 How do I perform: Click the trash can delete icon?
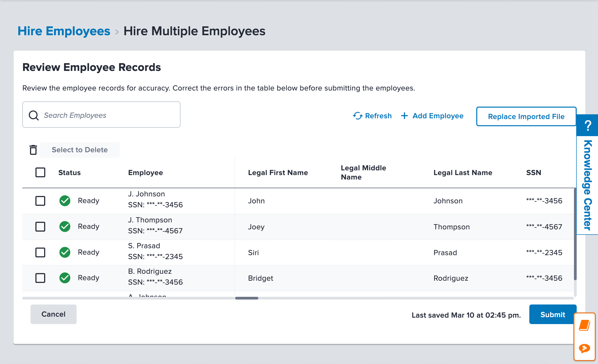[33, 150]
